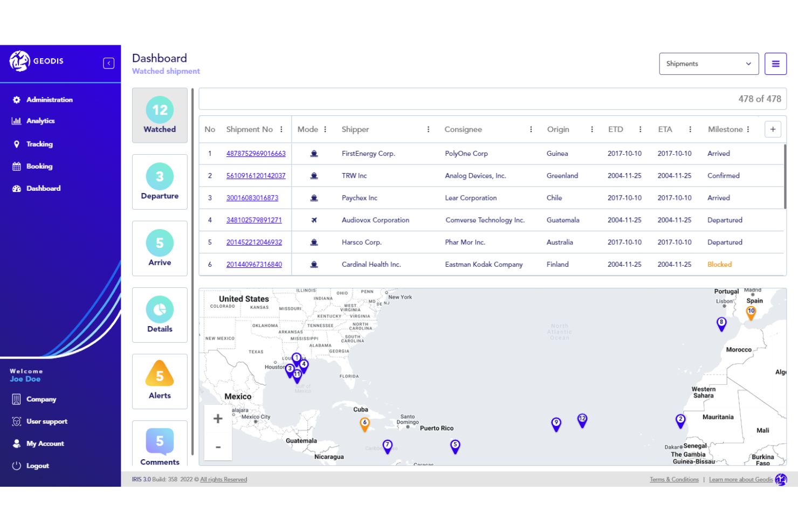Click the Tracking pin icon

pos(17,144)
